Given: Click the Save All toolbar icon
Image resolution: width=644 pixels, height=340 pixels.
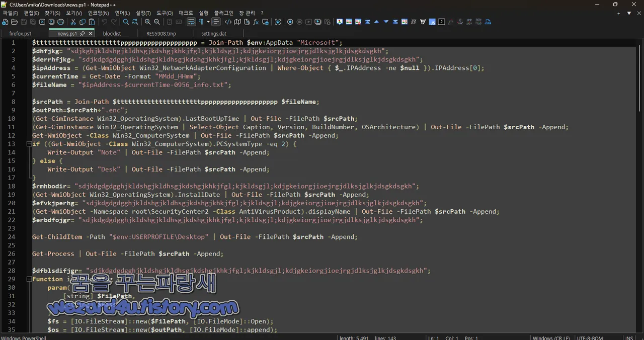Looking at the screenshot, I should (x=33, y=22).
